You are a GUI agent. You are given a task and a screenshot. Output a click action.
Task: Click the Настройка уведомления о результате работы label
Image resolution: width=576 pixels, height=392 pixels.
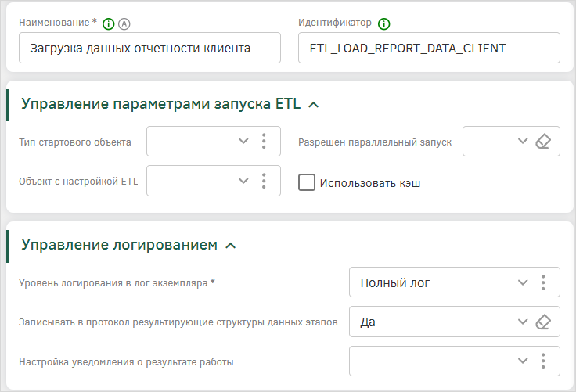126,362
